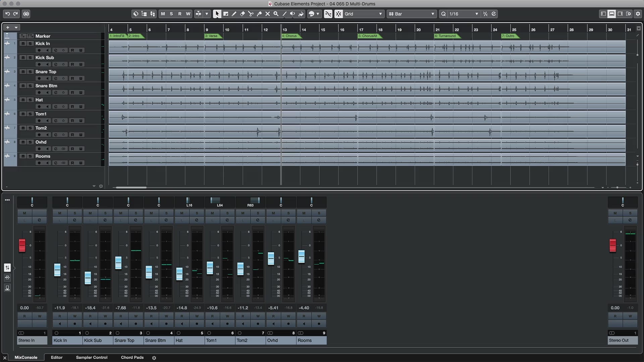Select the Mute X tool
The width and height of the screenshot is (644, 362).
[267, 14]
